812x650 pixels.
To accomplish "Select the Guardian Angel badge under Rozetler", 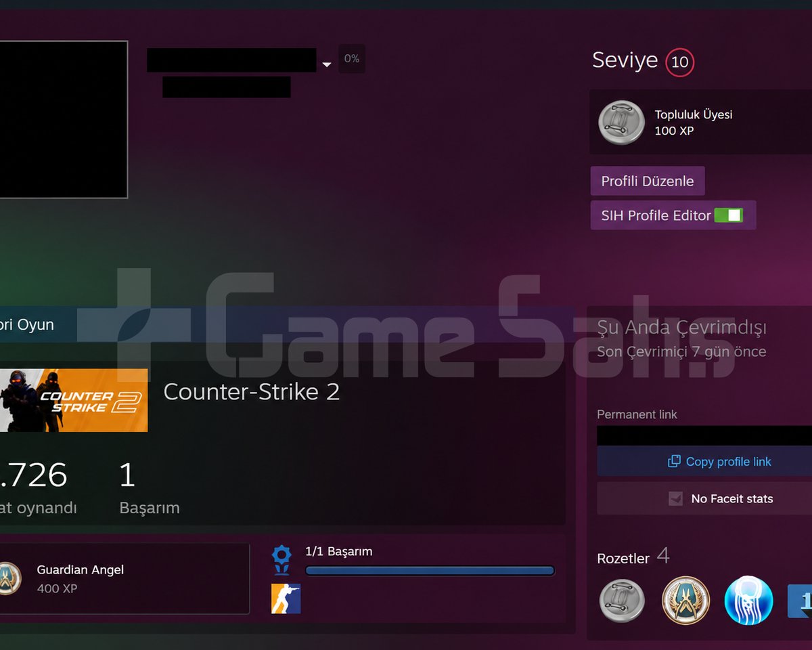I will (x=685, y=601).
